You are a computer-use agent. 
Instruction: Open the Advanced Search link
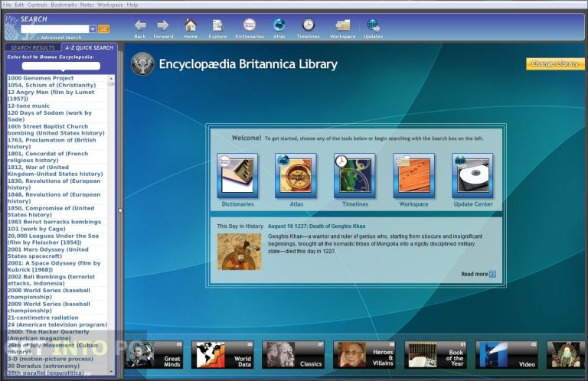click(60, 37)
